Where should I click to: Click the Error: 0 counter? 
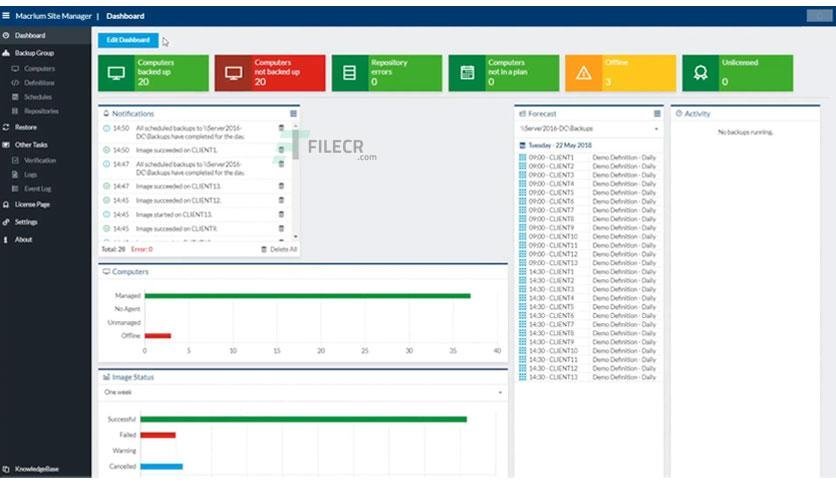click(142, 249)
